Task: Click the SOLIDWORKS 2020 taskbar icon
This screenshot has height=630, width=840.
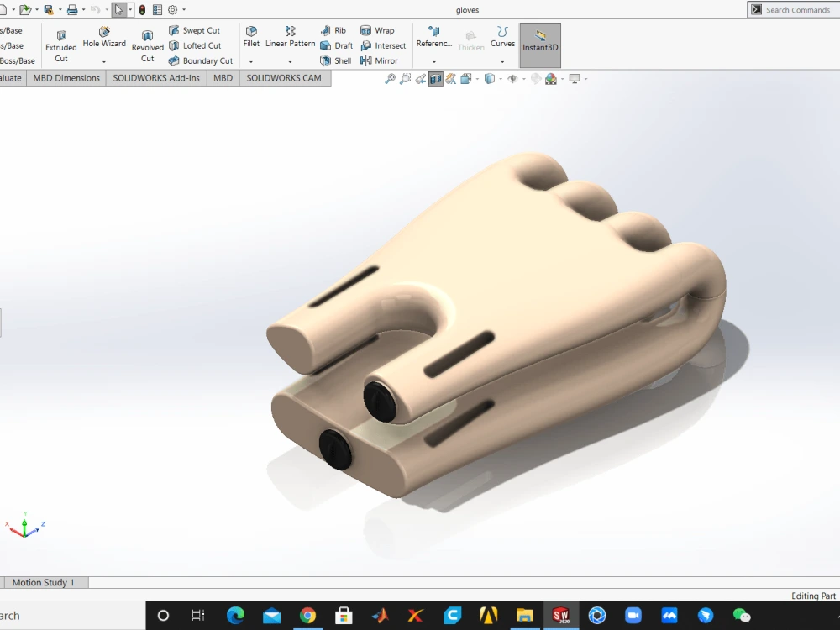Action: 561,616
